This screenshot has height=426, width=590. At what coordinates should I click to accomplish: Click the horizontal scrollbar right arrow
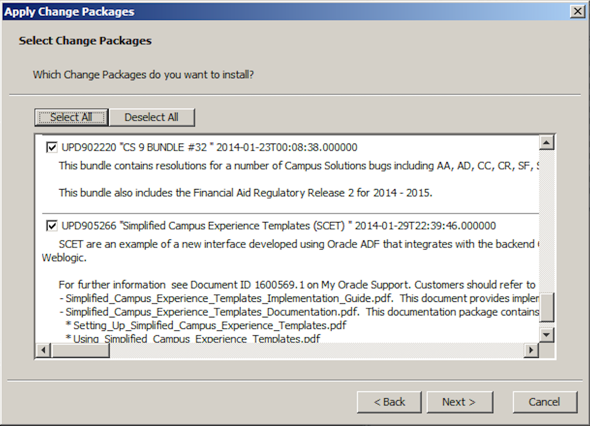point(531,350)
